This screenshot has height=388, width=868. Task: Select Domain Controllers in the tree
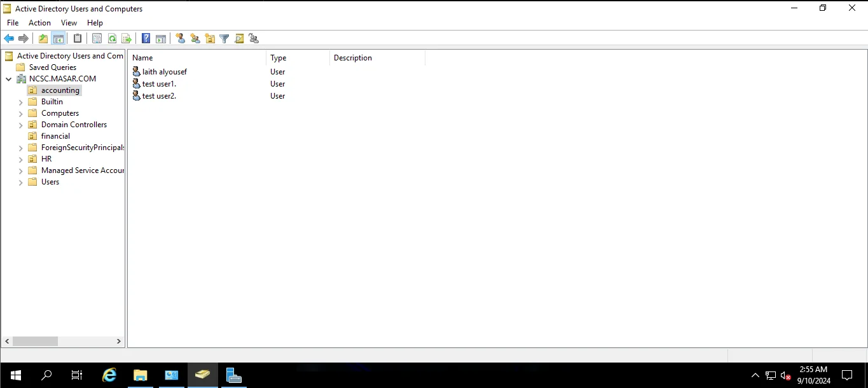[x=74, y=125]
